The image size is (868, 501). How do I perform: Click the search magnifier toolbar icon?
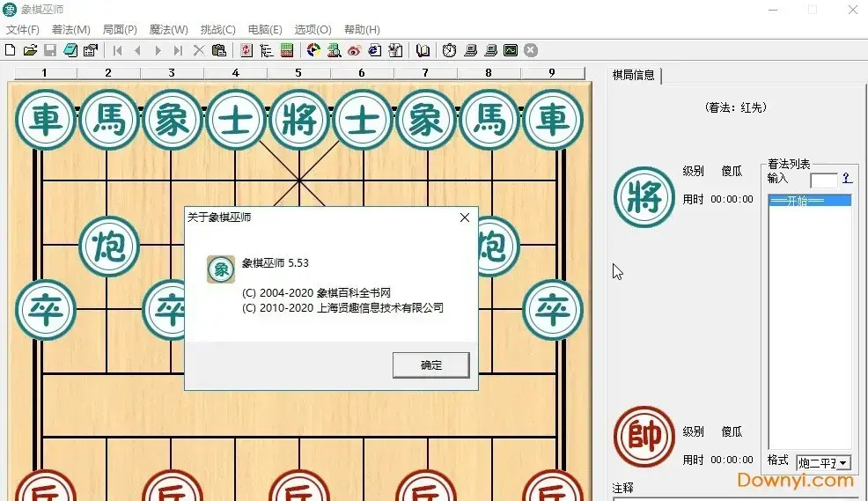click(334, 50)
